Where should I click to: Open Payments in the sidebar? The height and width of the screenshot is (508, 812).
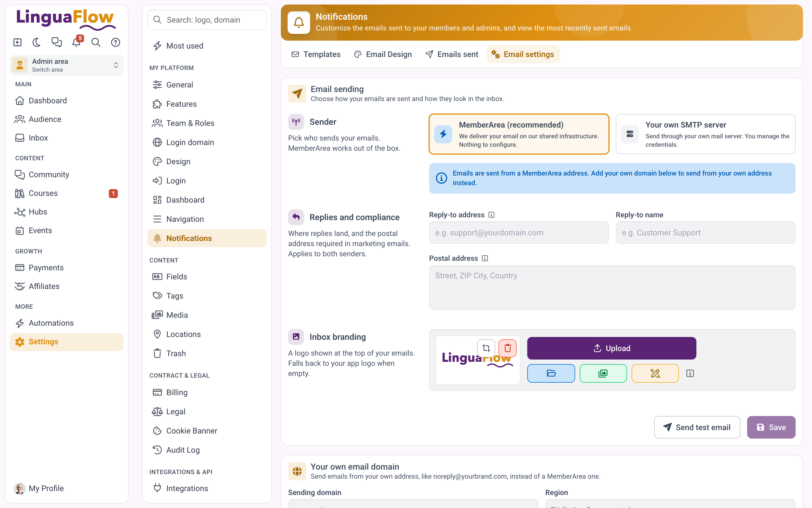67,268
